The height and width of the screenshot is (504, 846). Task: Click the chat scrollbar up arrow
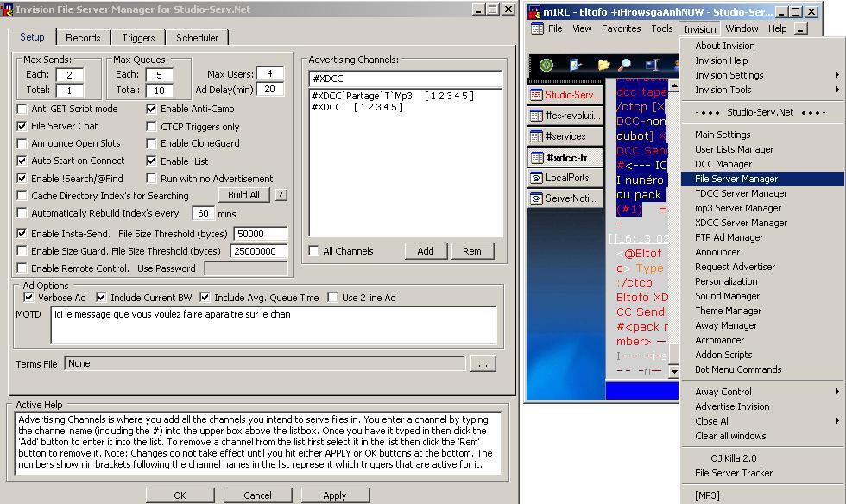[x=674, y=85]
